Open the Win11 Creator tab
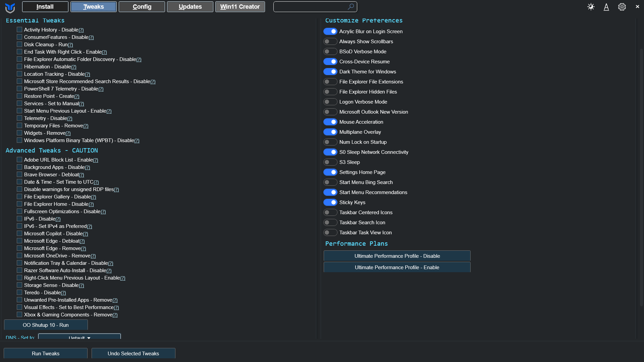The image size is (644, 362). click(x=240, y=7)
